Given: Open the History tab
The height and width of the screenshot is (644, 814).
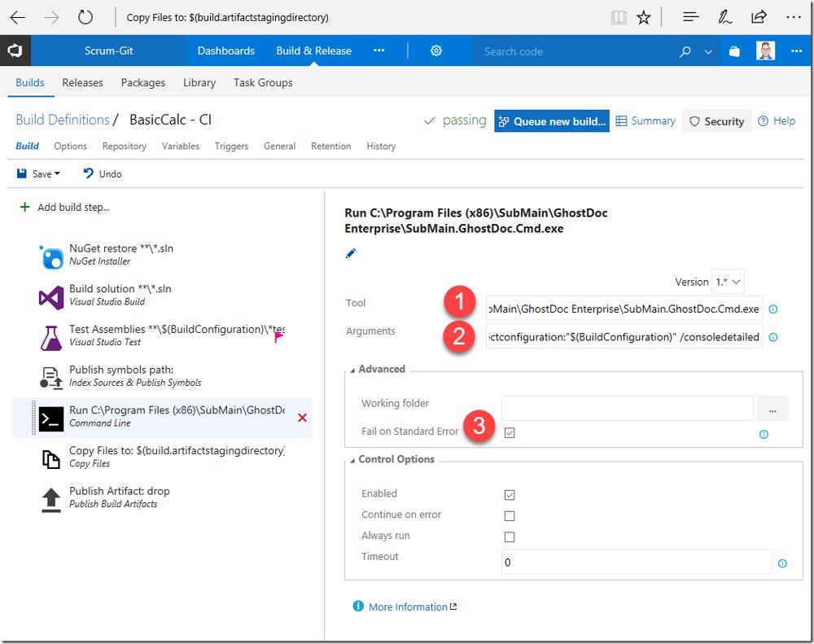Looking at the screenshot, I should tap(381, 146).
